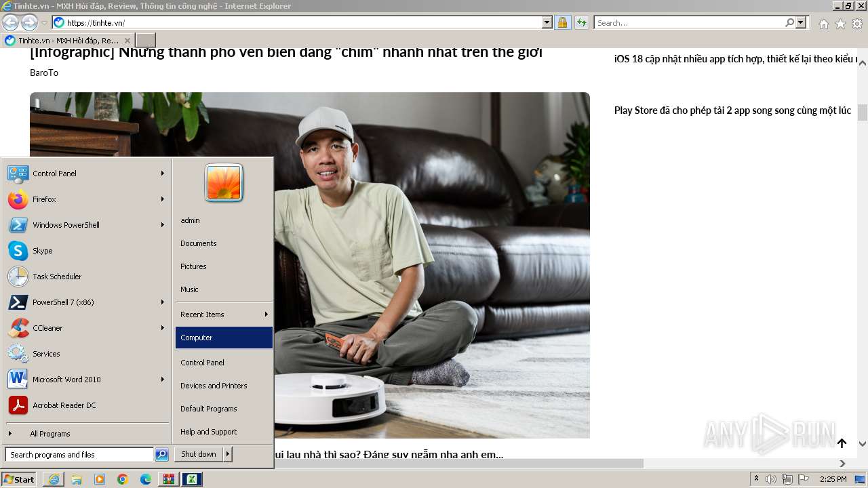Open Excel taskbar icon
The width and height of the screenshot is (868, 488).
(x=192, y=479)
